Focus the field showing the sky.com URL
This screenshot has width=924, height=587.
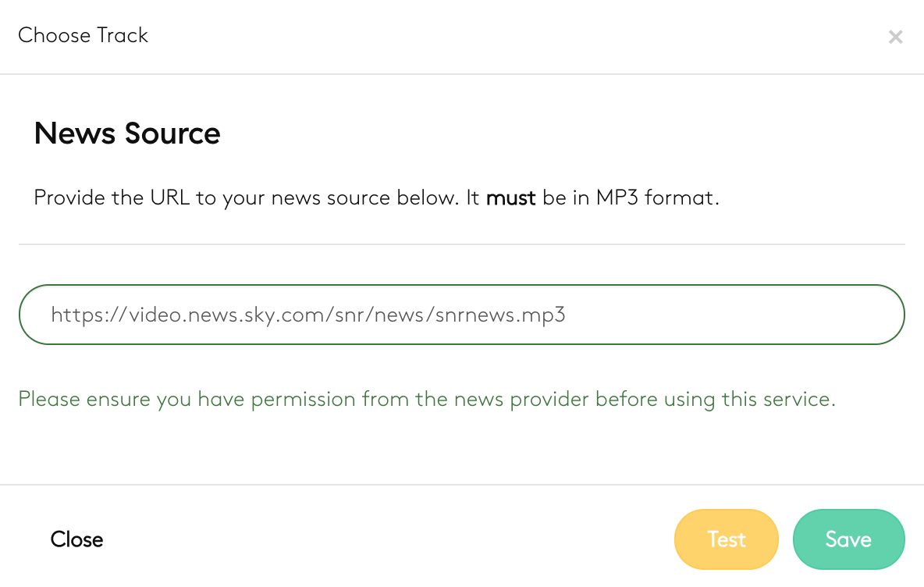coord(461,315)
